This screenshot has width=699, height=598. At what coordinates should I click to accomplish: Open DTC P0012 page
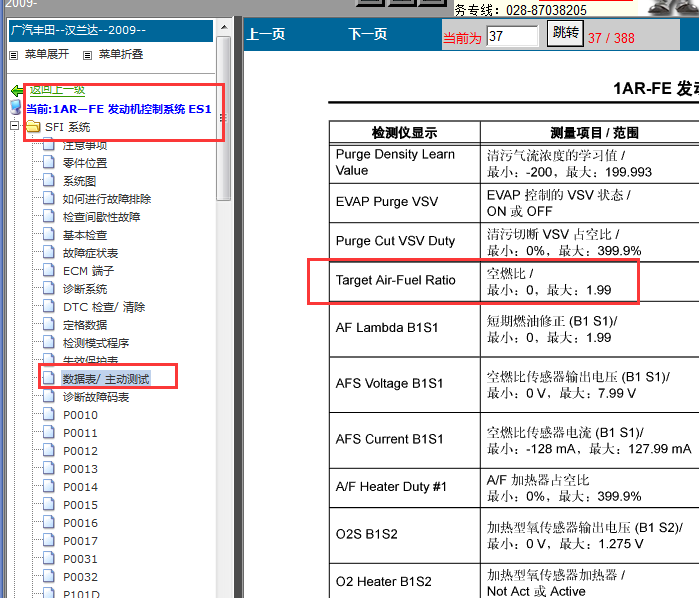[x=80, y=451]
